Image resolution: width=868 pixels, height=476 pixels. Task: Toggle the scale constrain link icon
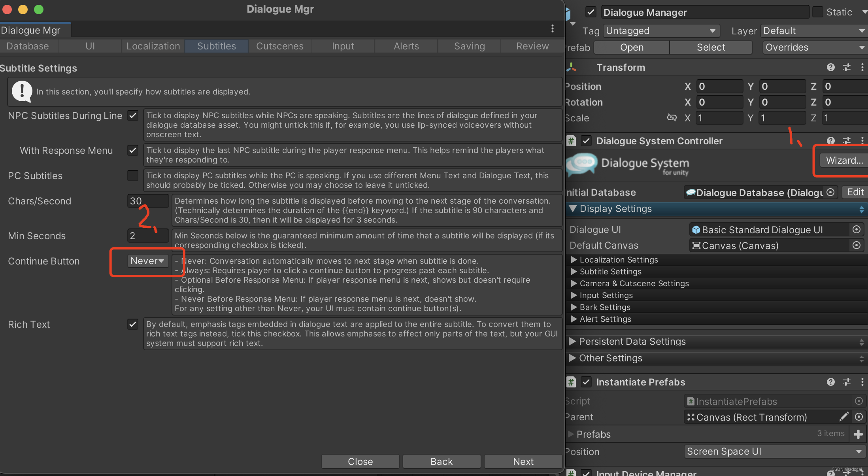[672, 118]
